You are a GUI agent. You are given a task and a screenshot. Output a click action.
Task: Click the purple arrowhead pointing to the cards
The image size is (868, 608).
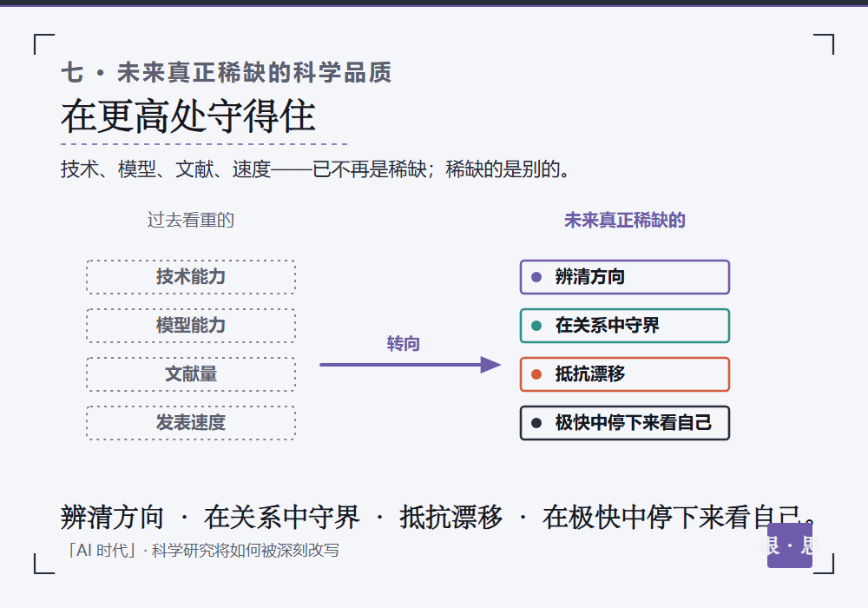[490, 365]
